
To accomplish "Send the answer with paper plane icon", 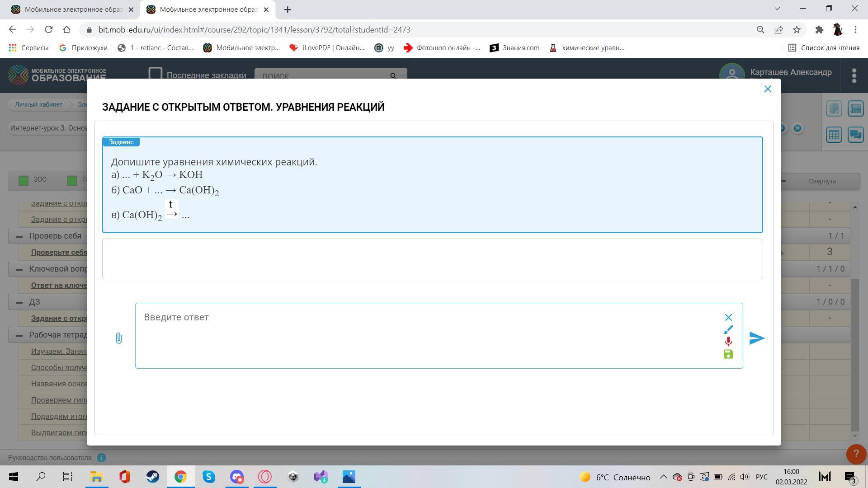I will click(x=756, y=338).
